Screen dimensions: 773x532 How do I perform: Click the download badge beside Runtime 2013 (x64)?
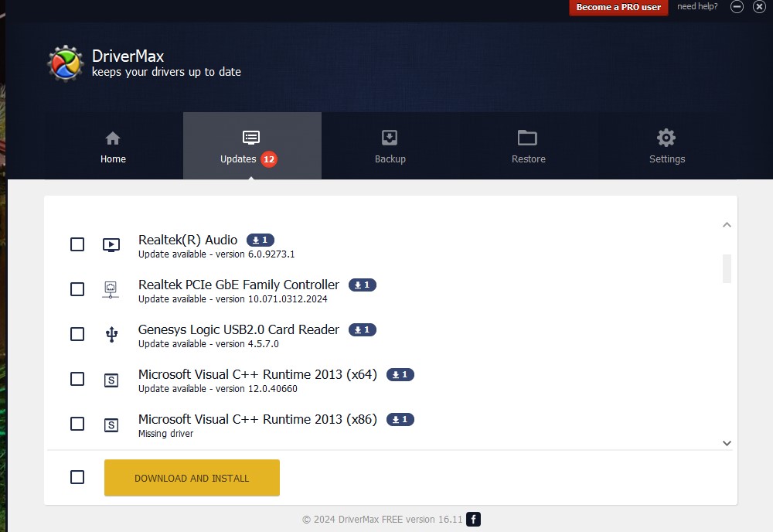click(x=400, y=375)
